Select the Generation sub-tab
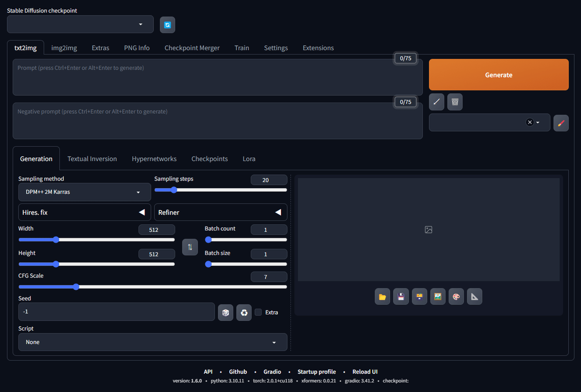 coord(36,159)
